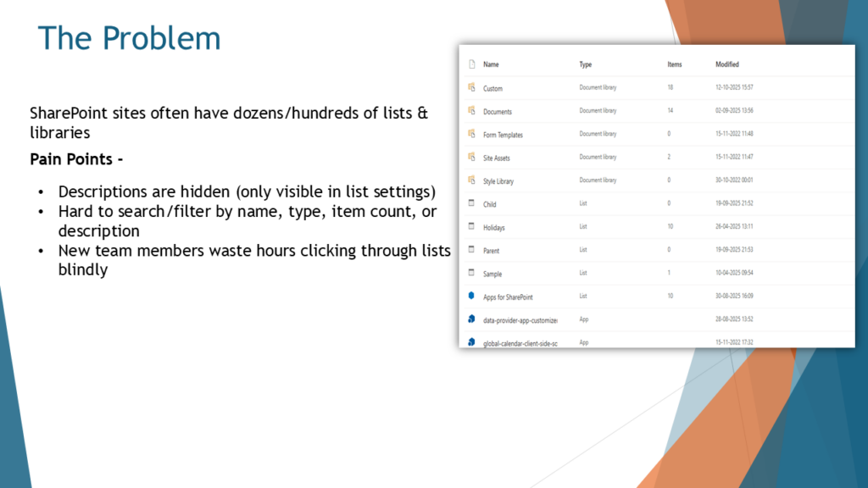The image size is (868, 488).
Task: Sort by the Type column header
Action: pyautogui.click(x=586, y=64)
